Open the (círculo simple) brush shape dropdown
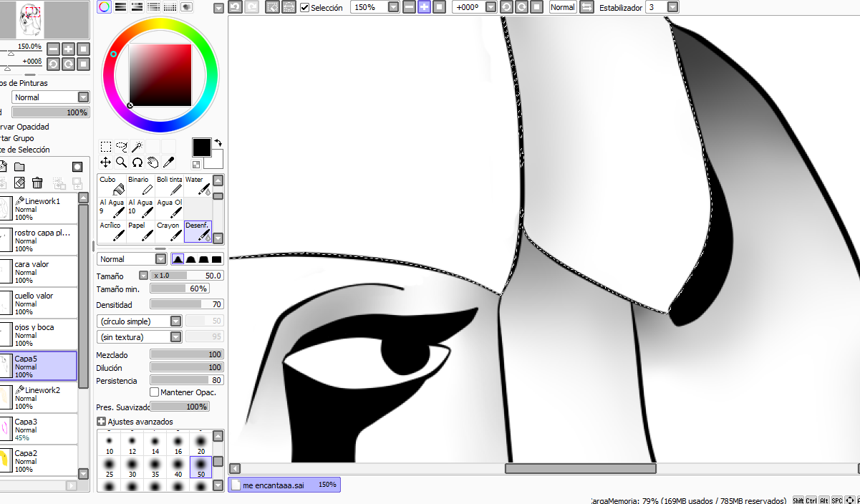Viewport: 860px width, 504px height. click(x=175, y=321)
